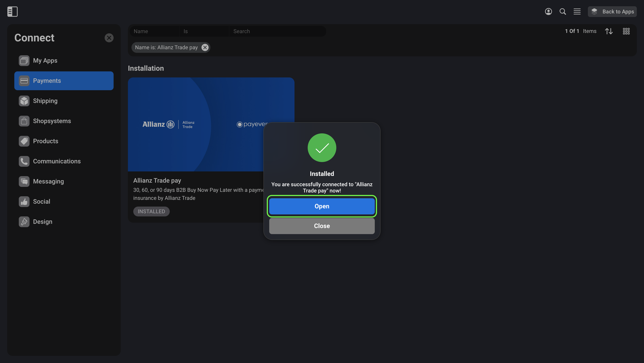Remove the Allianz Trade pay filter chip
The width and height of the screenshot is (644, 363).
(205, 47)
